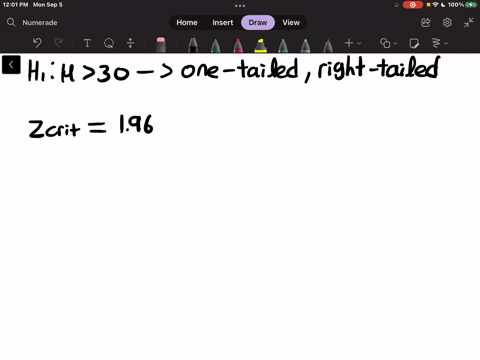Image resolution: width=480 pixels, height=360 pixels.
Task: Open the shapes dropdown
Action: tap(388, 43)
